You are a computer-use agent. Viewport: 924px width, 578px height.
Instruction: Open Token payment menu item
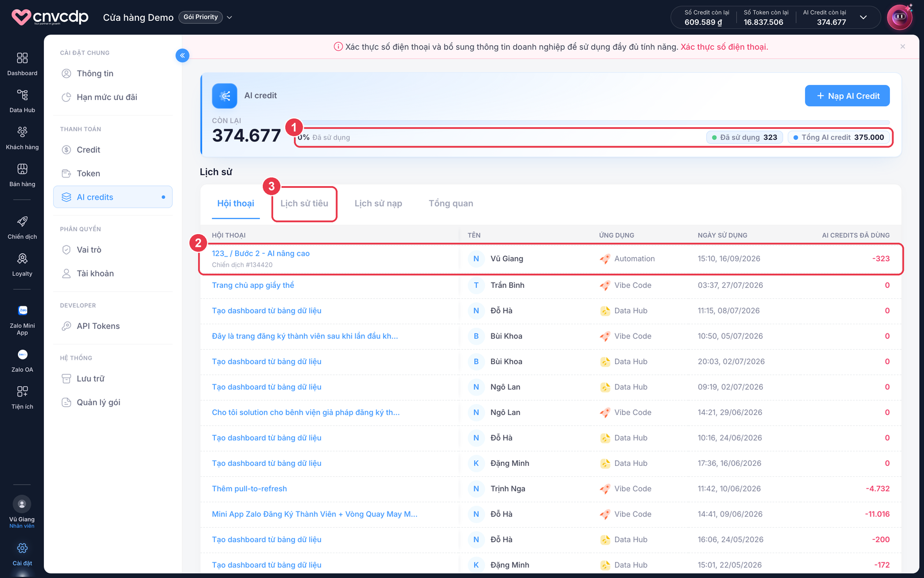point(113,173)
